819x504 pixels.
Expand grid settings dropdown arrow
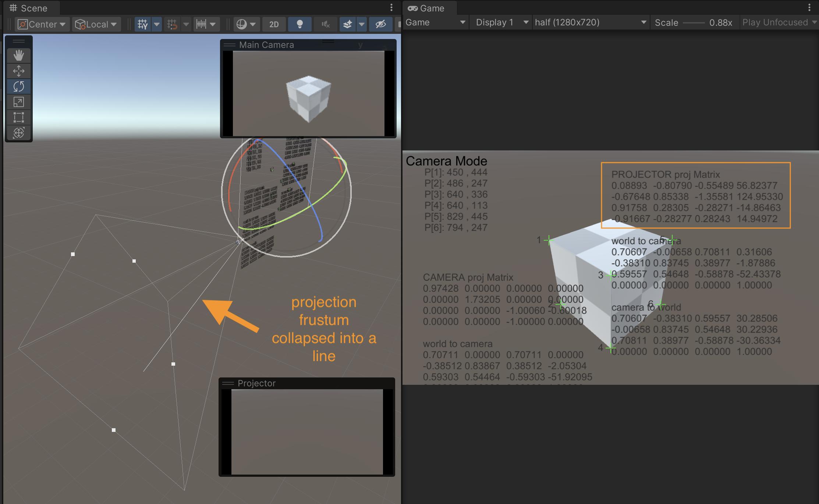(x=157, y=24)
